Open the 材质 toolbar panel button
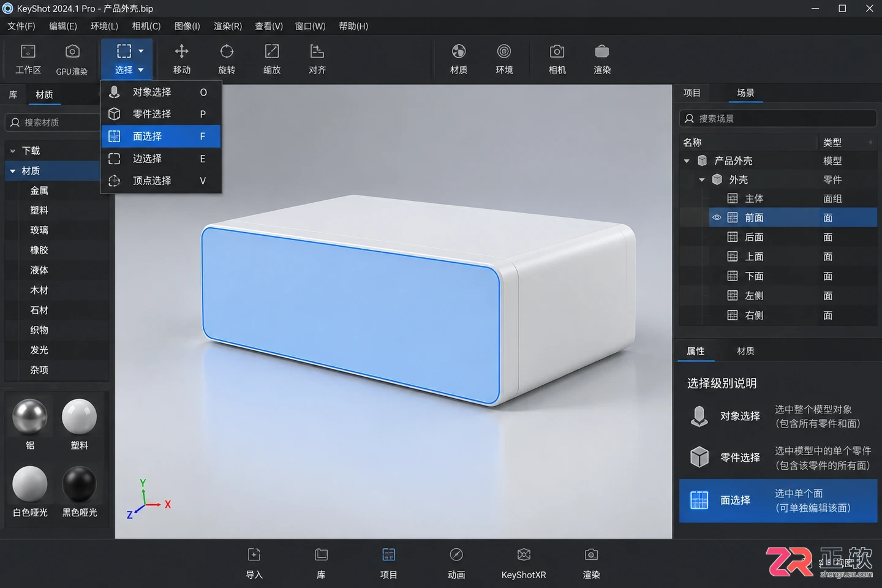 (459, 59)
